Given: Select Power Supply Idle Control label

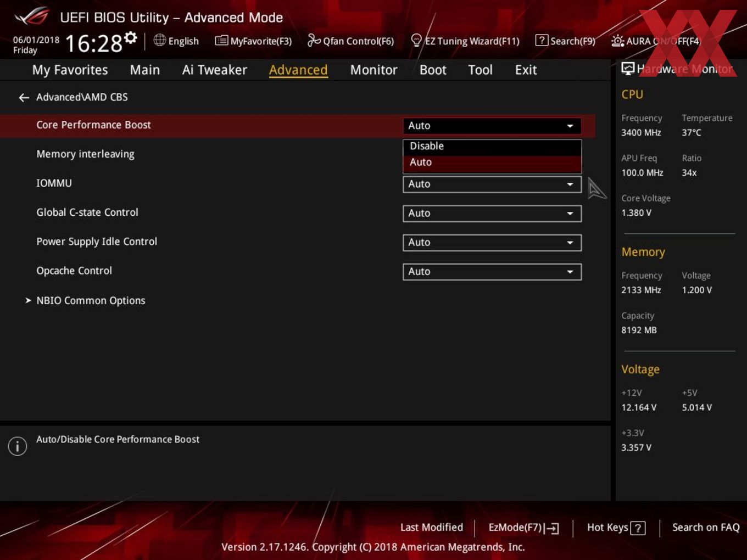Looking at the screenshot, I should click(97, 242).
